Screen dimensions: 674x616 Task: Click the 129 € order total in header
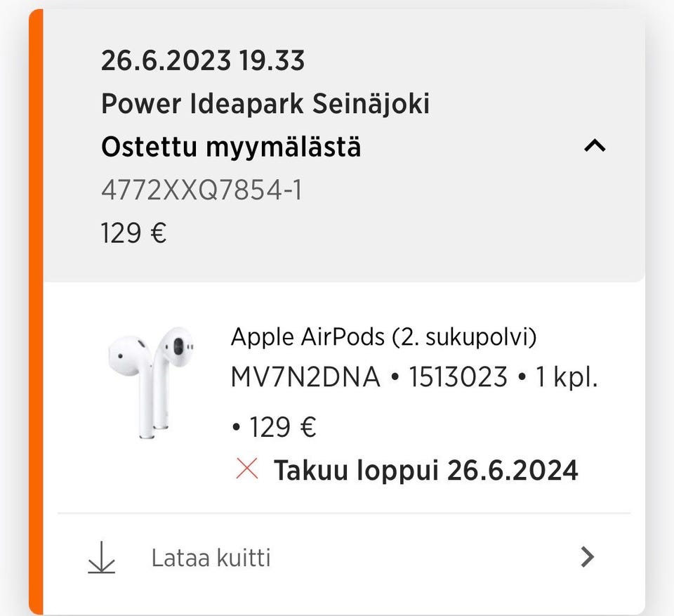(x=134, y=232)
